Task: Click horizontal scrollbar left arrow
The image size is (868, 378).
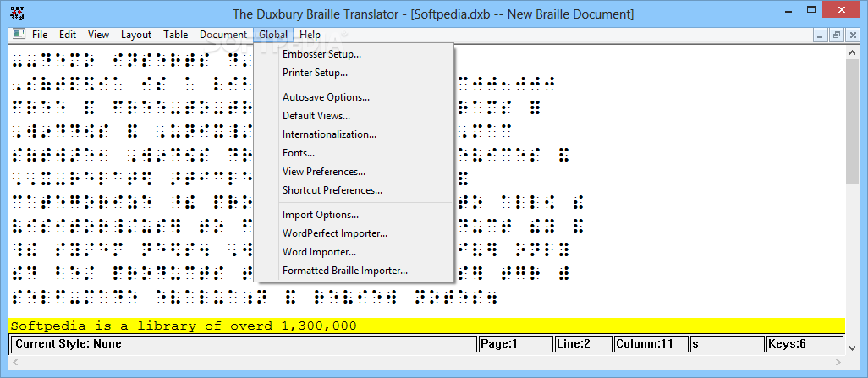Action: point(15,362)
